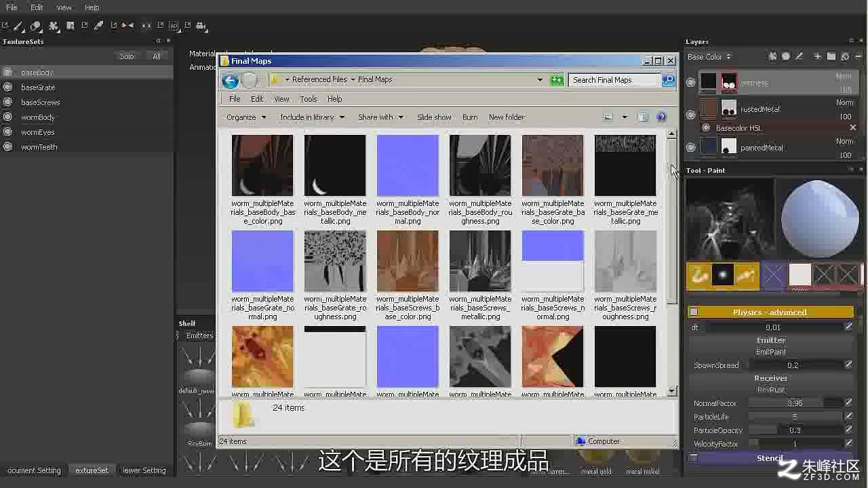Image resolution: width=868 pixels, height=488 pixels.
Task: Edit ParticleLife value with pencil icon
Action: (849, 416)
